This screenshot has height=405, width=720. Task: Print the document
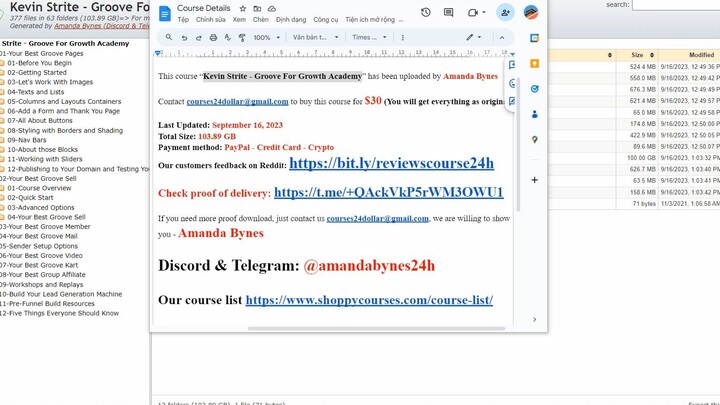(x=213, y=38)
